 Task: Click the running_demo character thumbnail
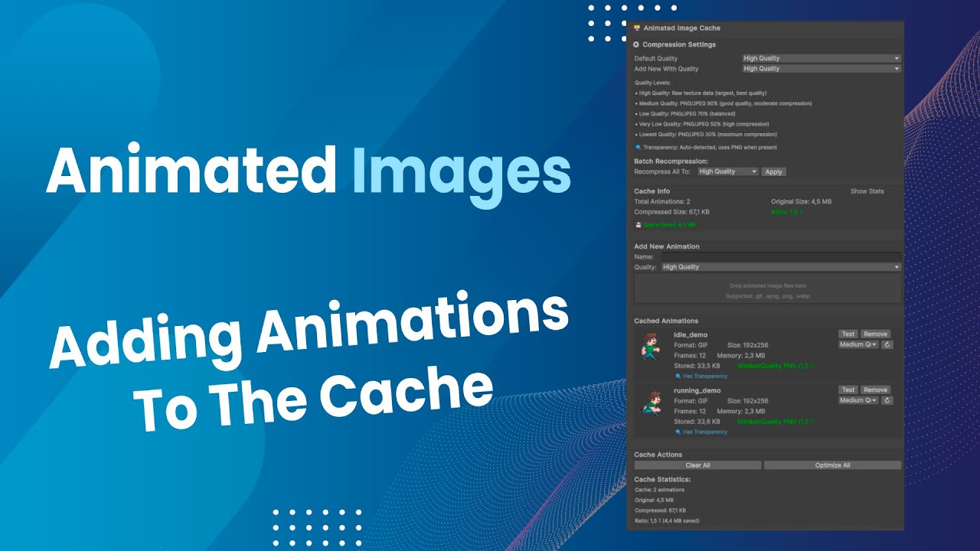(650, 402)
